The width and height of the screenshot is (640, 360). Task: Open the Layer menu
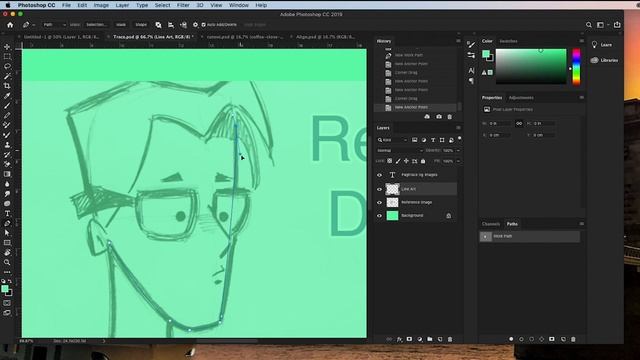(122, 5)
